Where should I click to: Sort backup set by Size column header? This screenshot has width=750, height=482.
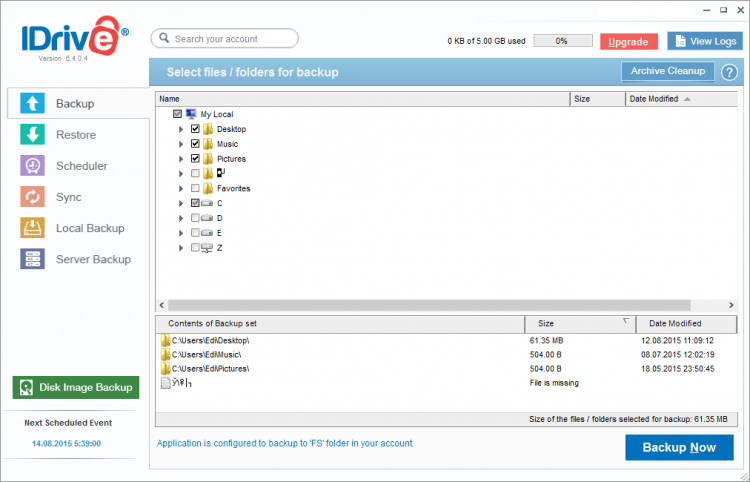(x=580, y=324)
